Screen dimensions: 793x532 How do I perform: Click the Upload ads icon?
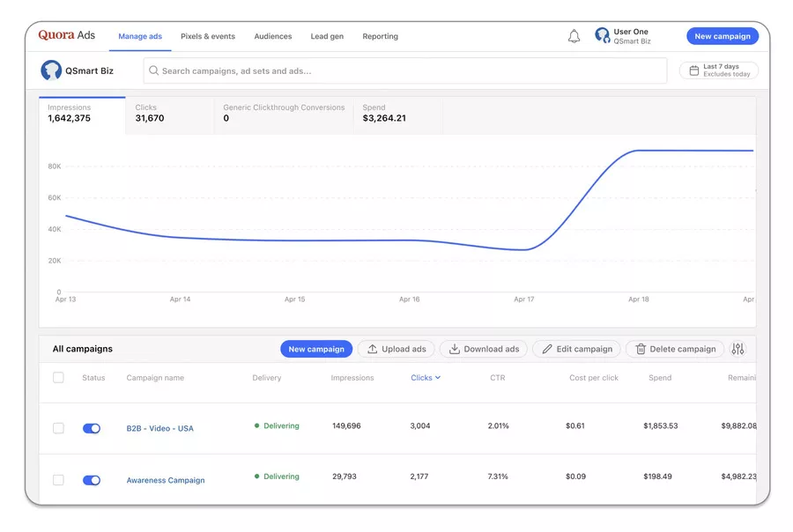tap(371, 349)
